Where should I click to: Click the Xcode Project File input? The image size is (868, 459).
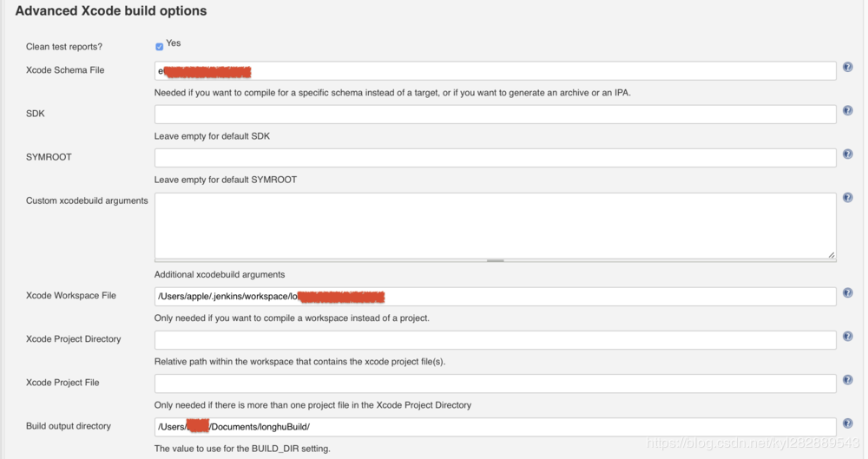coord(496,384)
